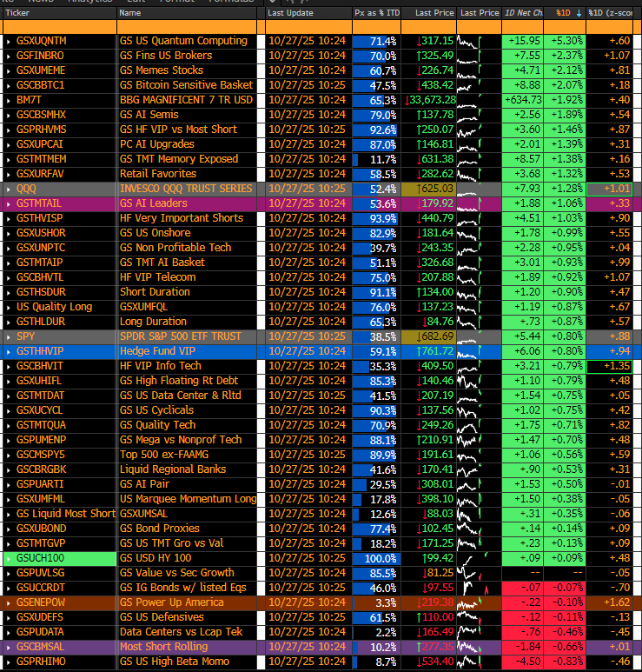This screenshot has width=642, height=672.
Task: Open the Retail Favorites sparkline chart
Action: pyautogui.click(x=479, y=174)
